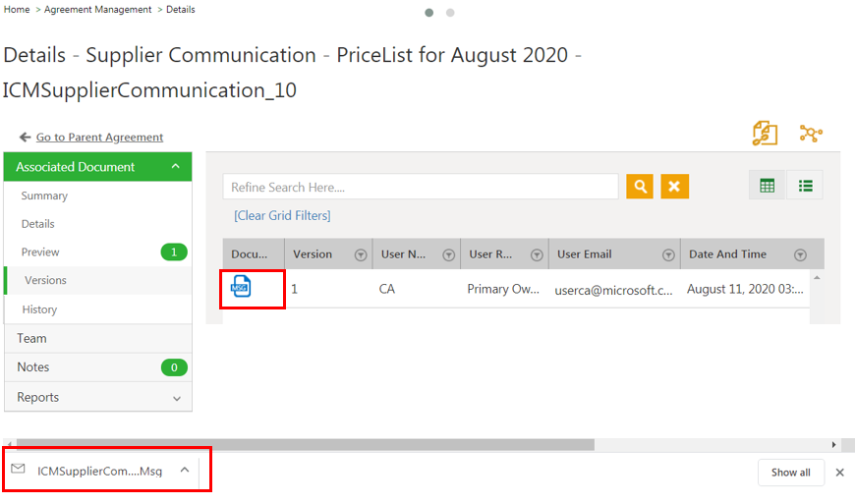This screenshot has width=856, height=504.
Task: Focus the Refine Search Here field
Action: pos(421,187)
